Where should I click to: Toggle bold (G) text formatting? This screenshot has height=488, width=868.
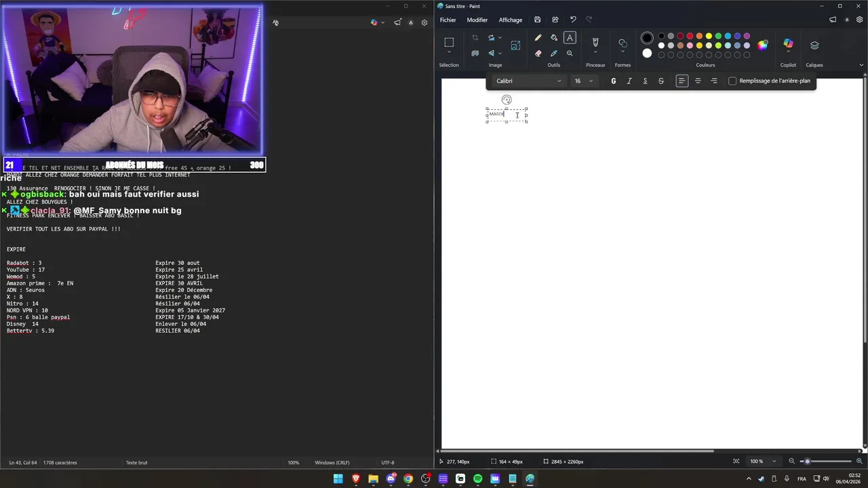(614, 81)
